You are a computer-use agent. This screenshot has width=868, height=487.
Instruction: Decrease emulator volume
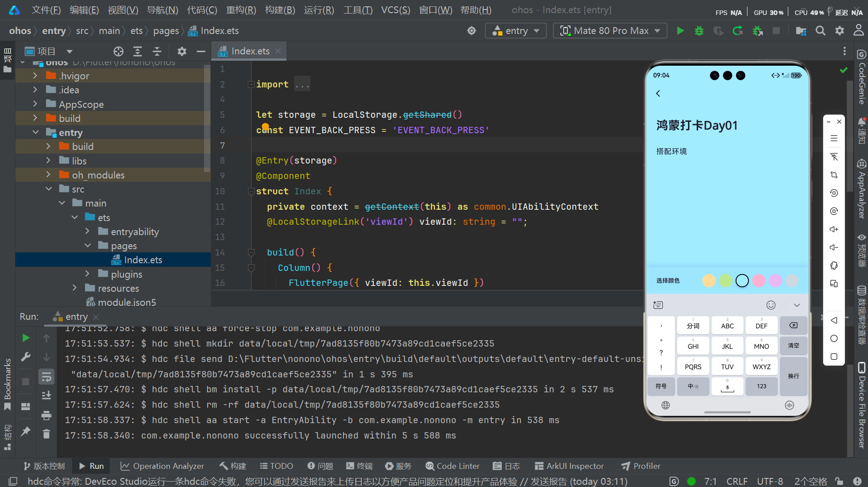(834, 247)
